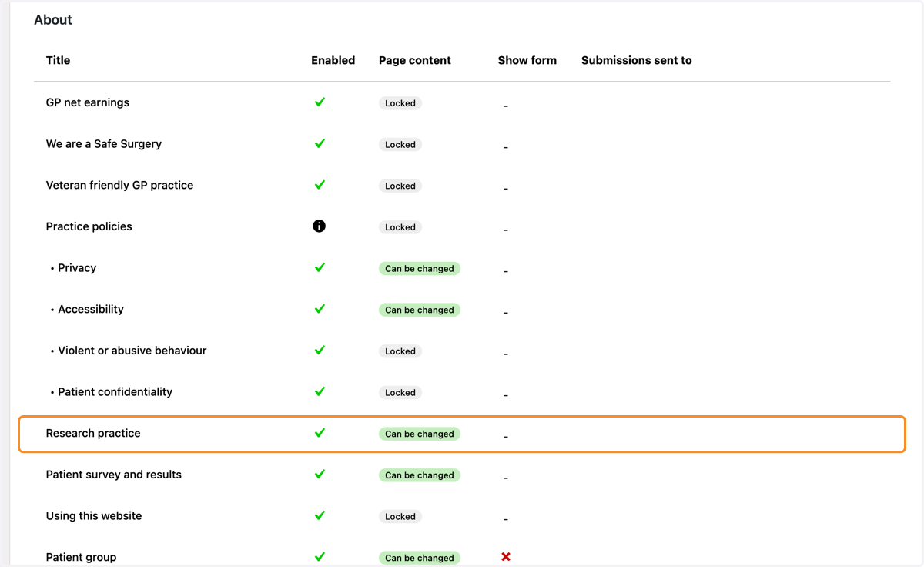
Task: Click enabled checkmark in the Privacy row
Action: pyautogui.click(x=320, y=267)
